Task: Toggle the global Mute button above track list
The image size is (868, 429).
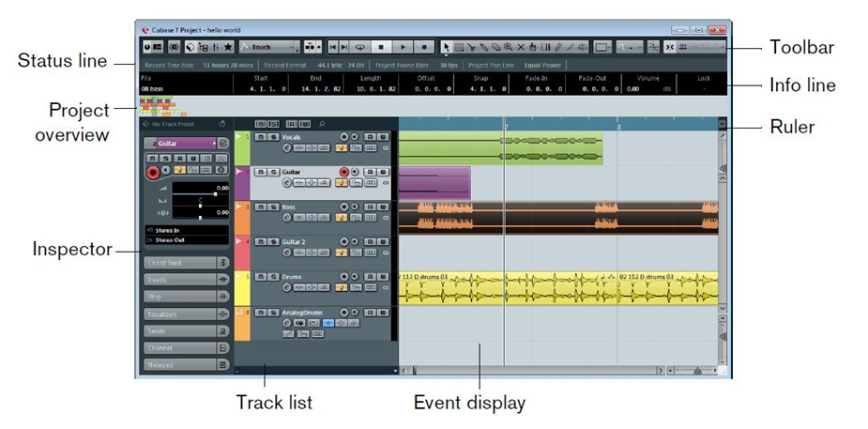Action: pyautogui.click(x=261, y=123)
